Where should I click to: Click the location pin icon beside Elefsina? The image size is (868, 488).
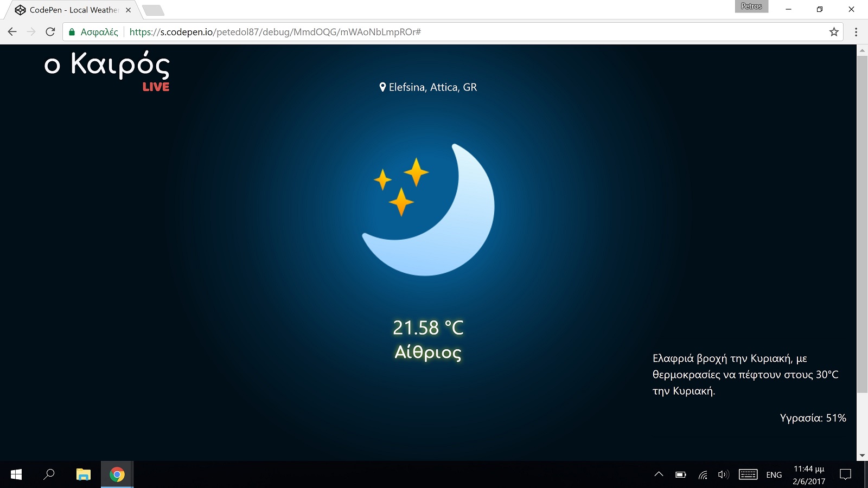click(x=382, y=86)
